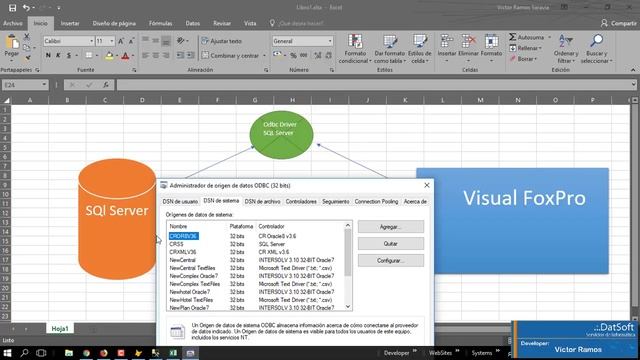Apply italic with the K button
The image size is (640, 360).
[x=58, y=55]
